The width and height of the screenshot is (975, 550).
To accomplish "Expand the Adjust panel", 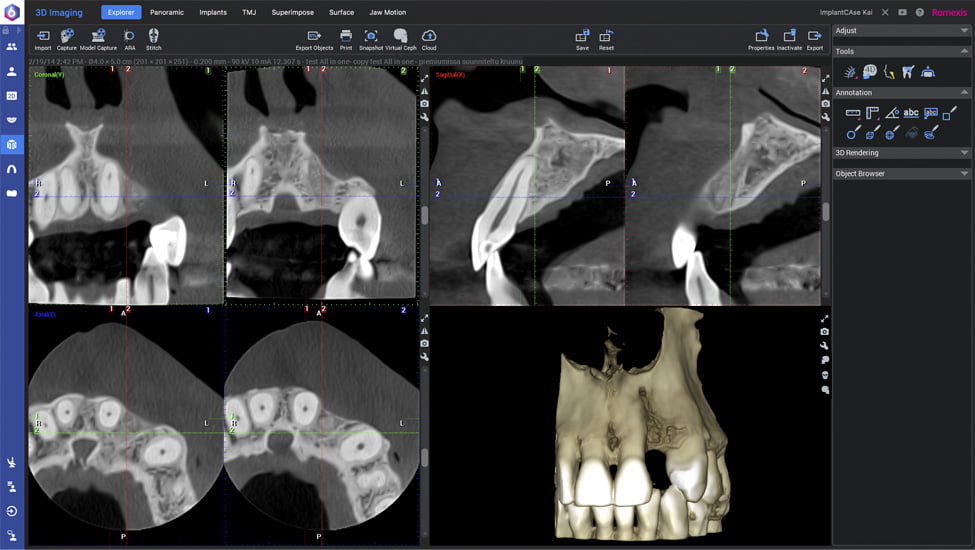I will [x=964, y=31].
